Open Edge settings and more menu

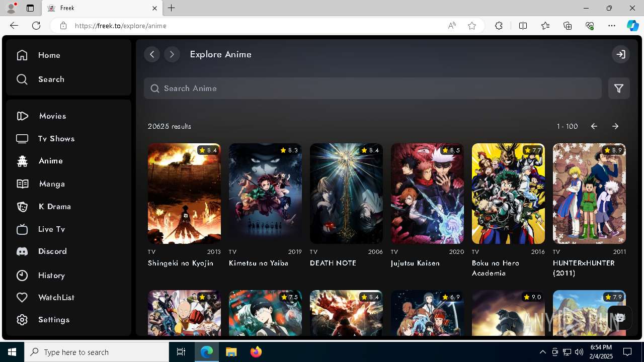[x=612, y=26]
